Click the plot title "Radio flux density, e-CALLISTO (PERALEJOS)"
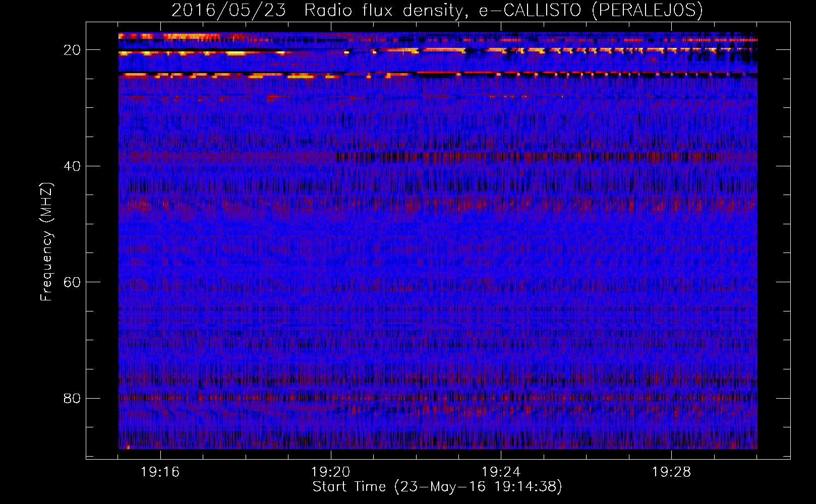Screen dimensions: 816x504 tap(503, 11)
